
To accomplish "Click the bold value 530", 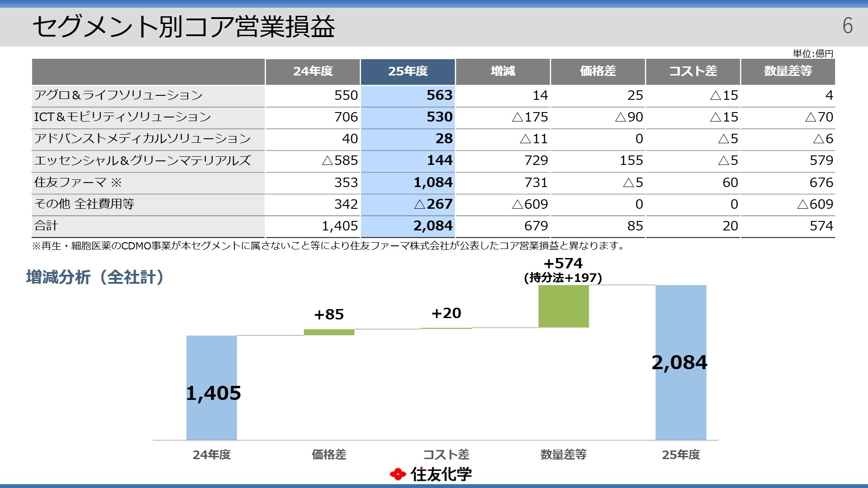I will [439, 117].
